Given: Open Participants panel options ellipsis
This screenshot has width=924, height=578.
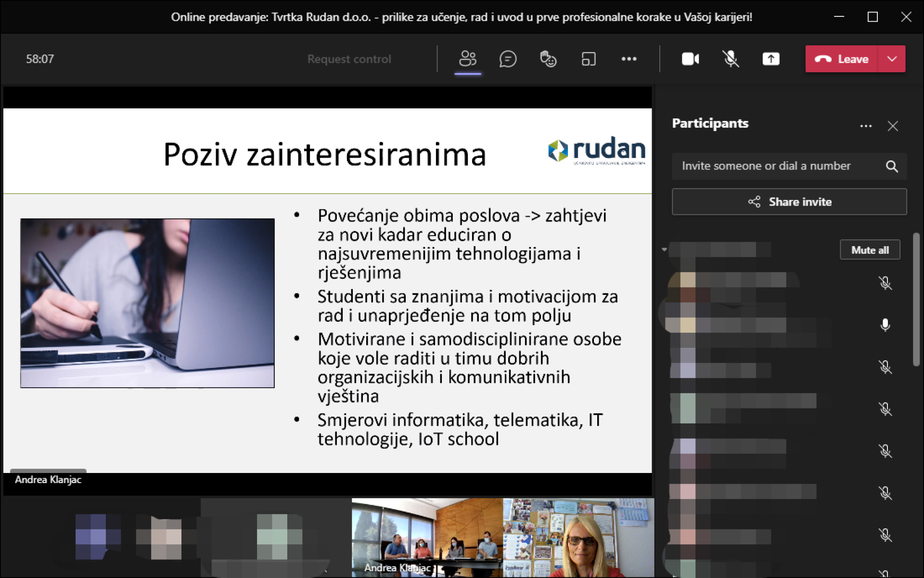Looking at the screenshot, I should tap(866, 126).
